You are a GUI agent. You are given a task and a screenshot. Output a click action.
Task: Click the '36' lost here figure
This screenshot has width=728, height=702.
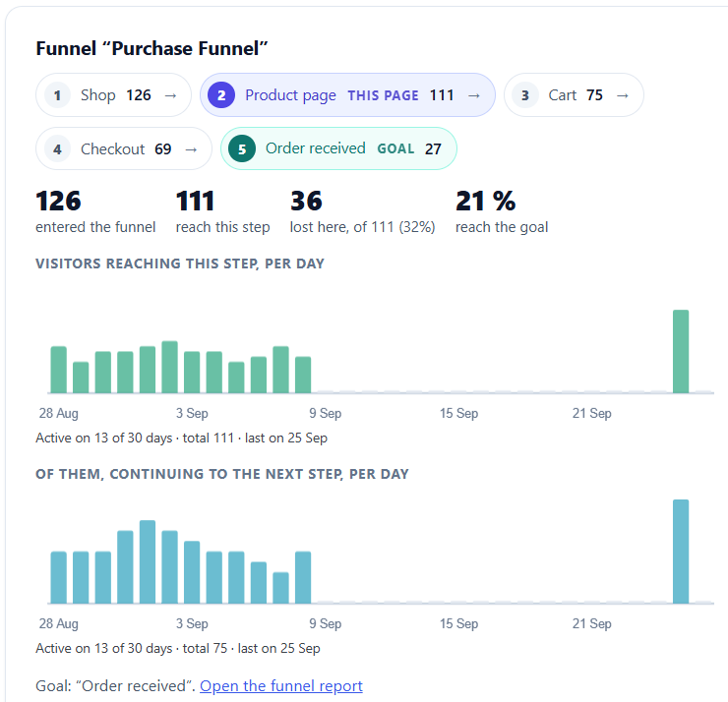pos(306,201)
